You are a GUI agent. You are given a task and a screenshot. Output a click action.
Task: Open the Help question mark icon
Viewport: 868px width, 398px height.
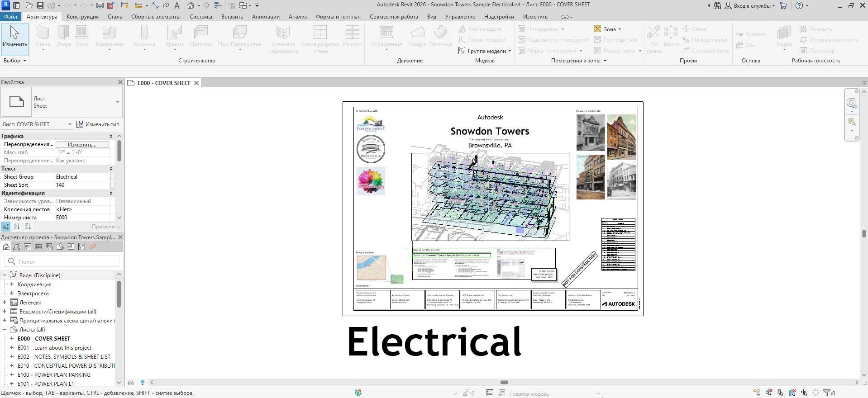tap(799, 5)
